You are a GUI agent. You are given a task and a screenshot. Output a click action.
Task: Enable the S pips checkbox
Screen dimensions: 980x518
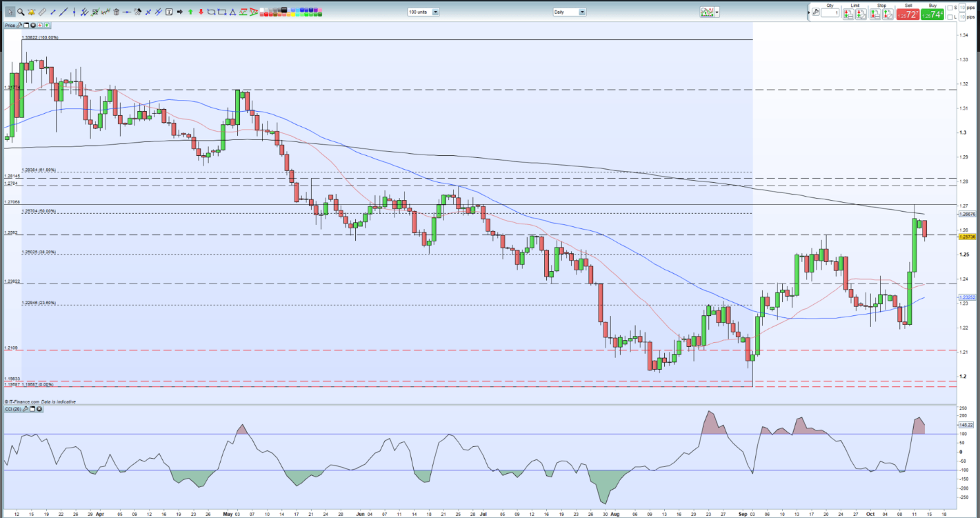950,8
